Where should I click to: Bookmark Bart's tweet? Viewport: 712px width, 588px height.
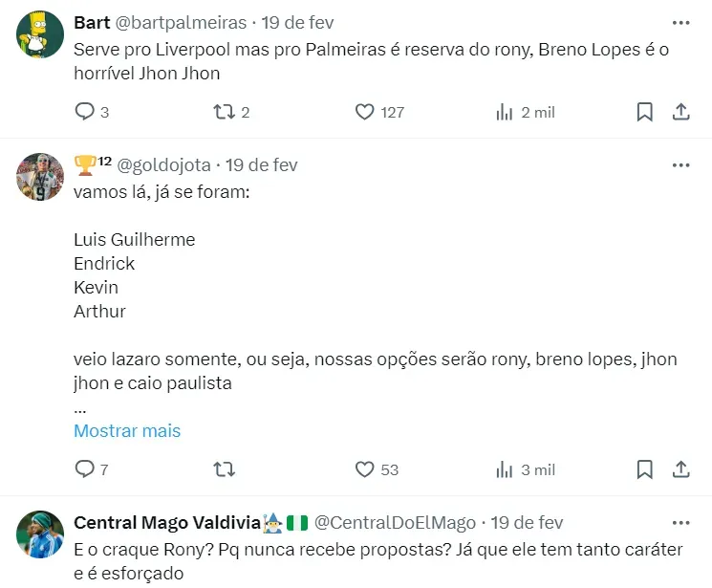coord(645,112)
